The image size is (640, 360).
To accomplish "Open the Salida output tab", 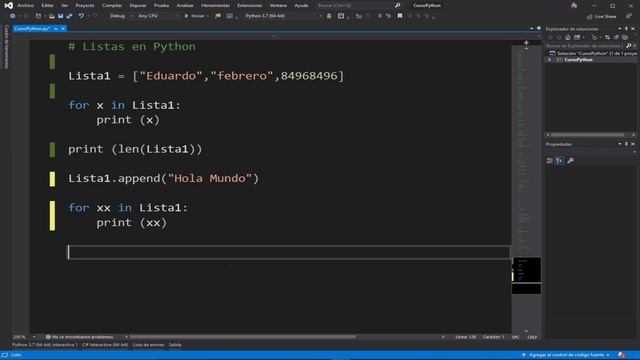I will click(x=175, y=345).
